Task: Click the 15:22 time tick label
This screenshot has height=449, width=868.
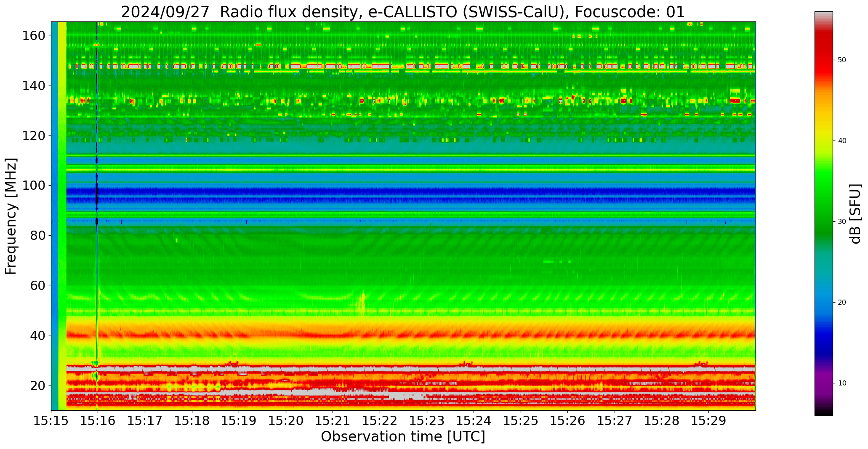Action: point(380,420)
